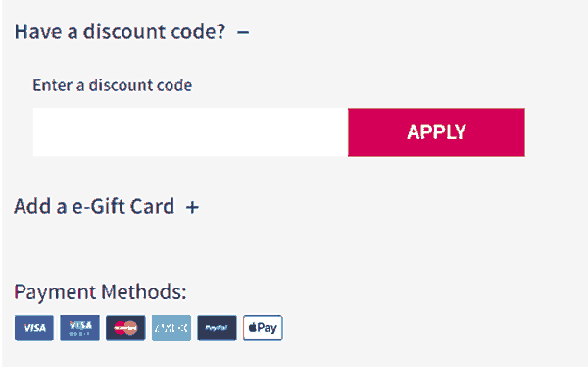
Task: Click the 'Add a e-Gift Card' heading text
Action: pos(94,206)
